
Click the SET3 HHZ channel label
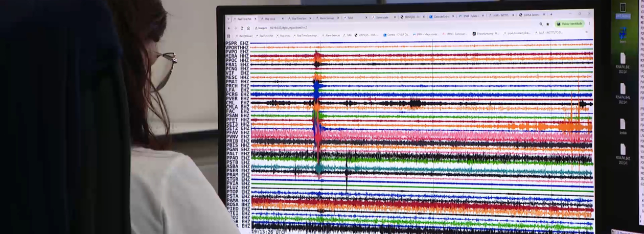237,124
